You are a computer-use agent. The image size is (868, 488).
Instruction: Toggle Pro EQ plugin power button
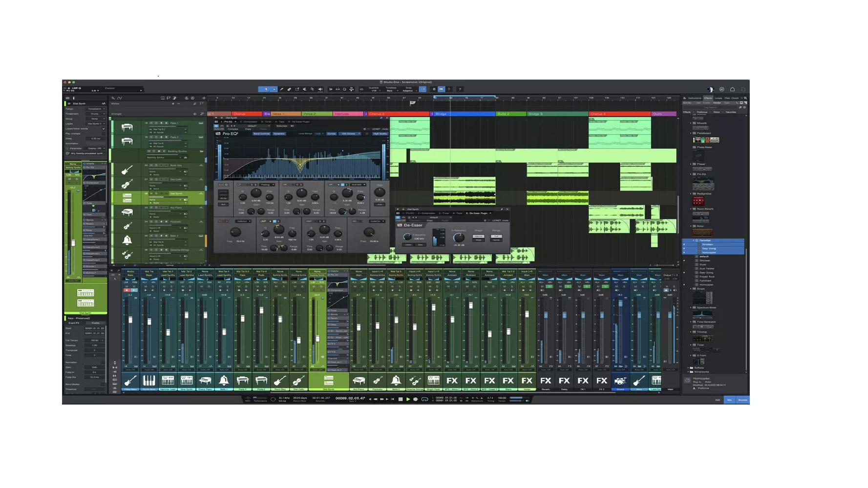click(x=216, y=126)
